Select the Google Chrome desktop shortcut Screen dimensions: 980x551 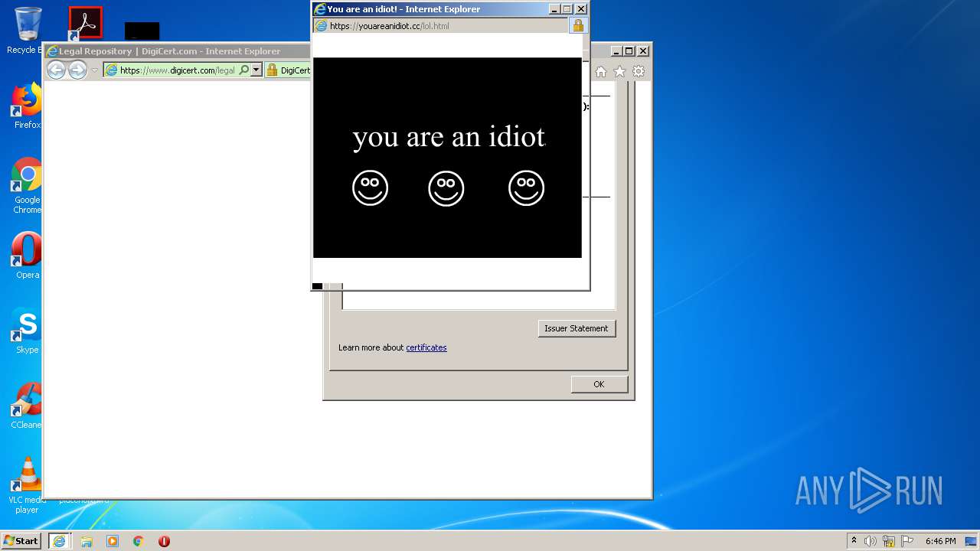27,185
